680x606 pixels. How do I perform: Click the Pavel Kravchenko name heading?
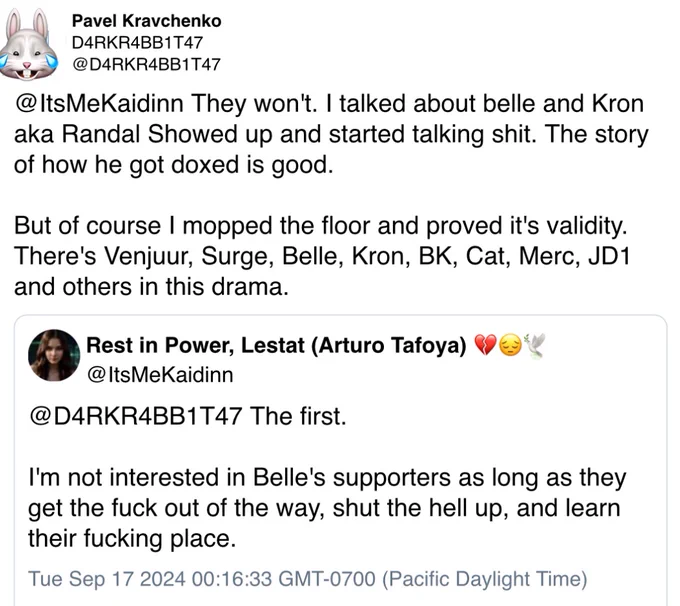[x=147, y=21]
